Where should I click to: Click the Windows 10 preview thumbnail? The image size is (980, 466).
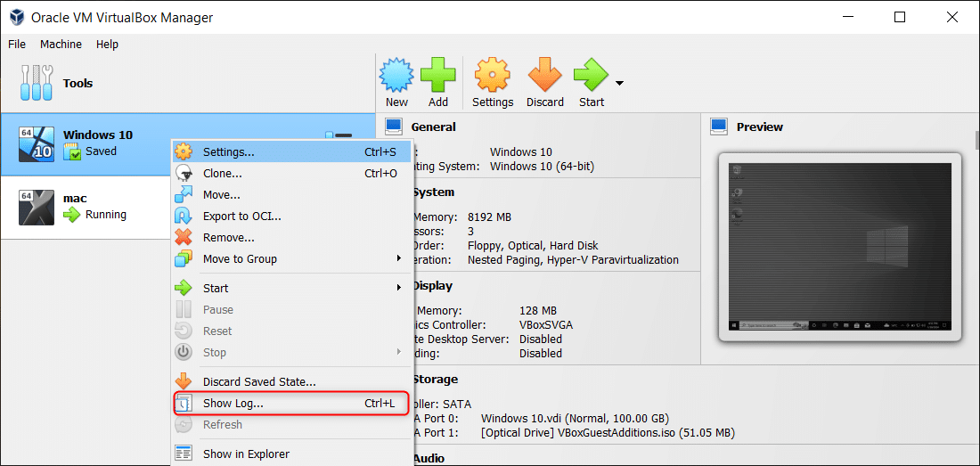pyautogui.click(x=839, y=247)
